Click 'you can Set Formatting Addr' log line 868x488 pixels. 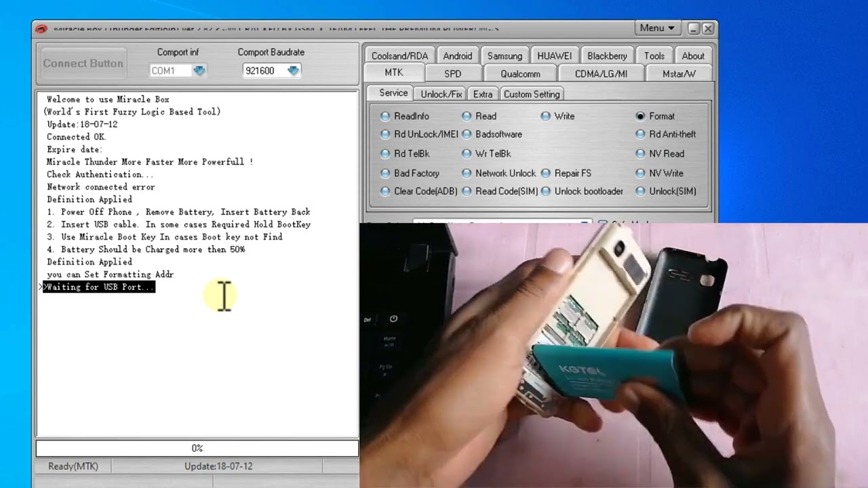click(x=110, y=274)
